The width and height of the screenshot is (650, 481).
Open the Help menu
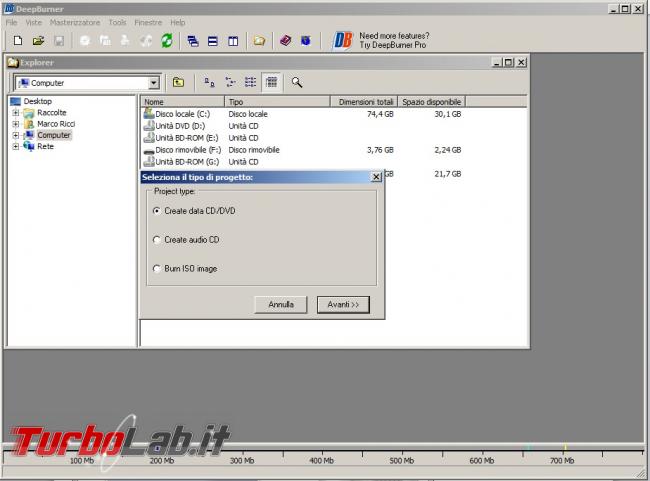[177, 22]
